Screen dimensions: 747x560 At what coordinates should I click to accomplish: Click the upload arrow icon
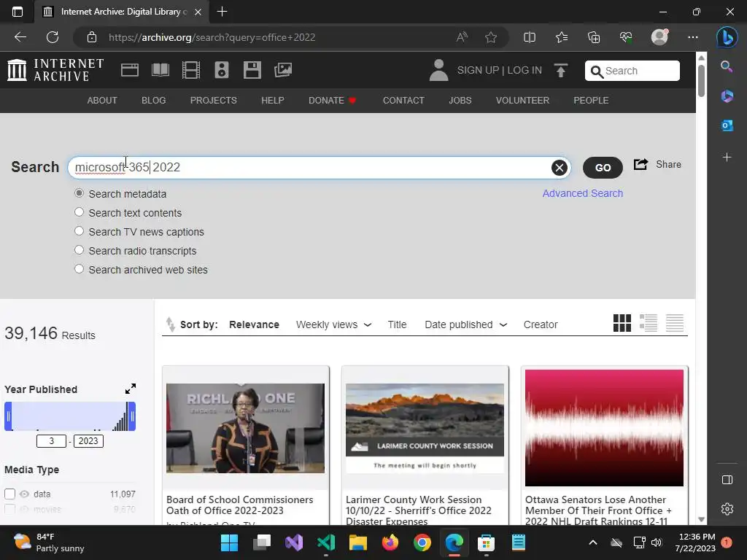561,70
